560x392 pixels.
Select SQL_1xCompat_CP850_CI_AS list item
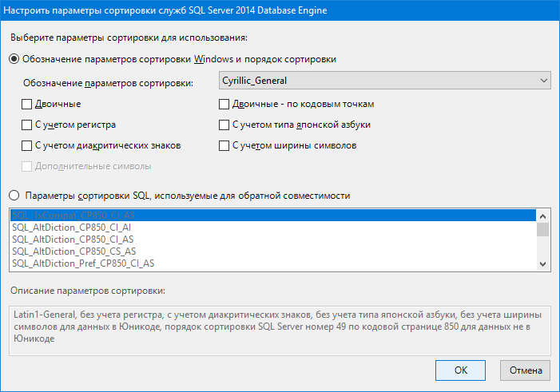pos(72,216)
